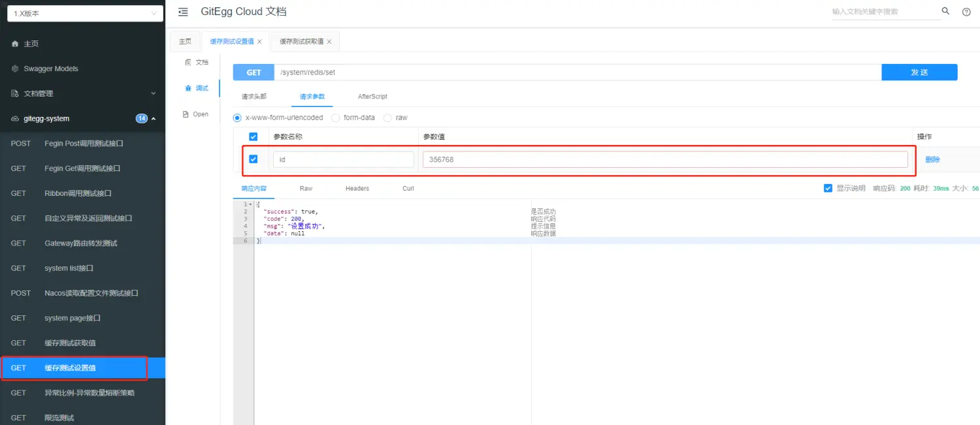This screenshot has height=425, width=980.
Task: Click the 调试 bug icon
Action: pos(188,88)
